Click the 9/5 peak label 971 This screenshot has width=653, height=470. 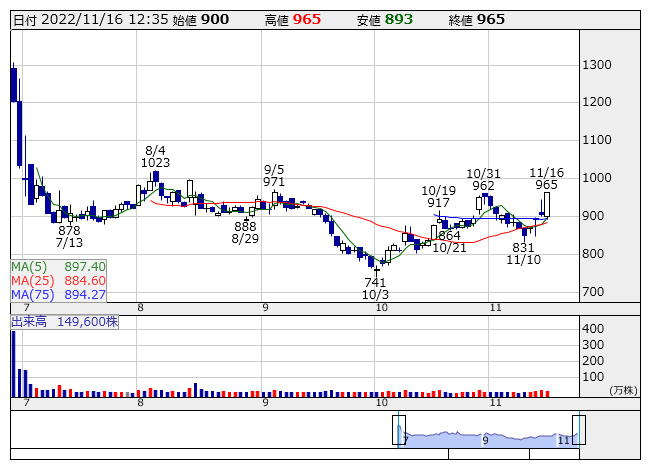(x=274, y=182)
